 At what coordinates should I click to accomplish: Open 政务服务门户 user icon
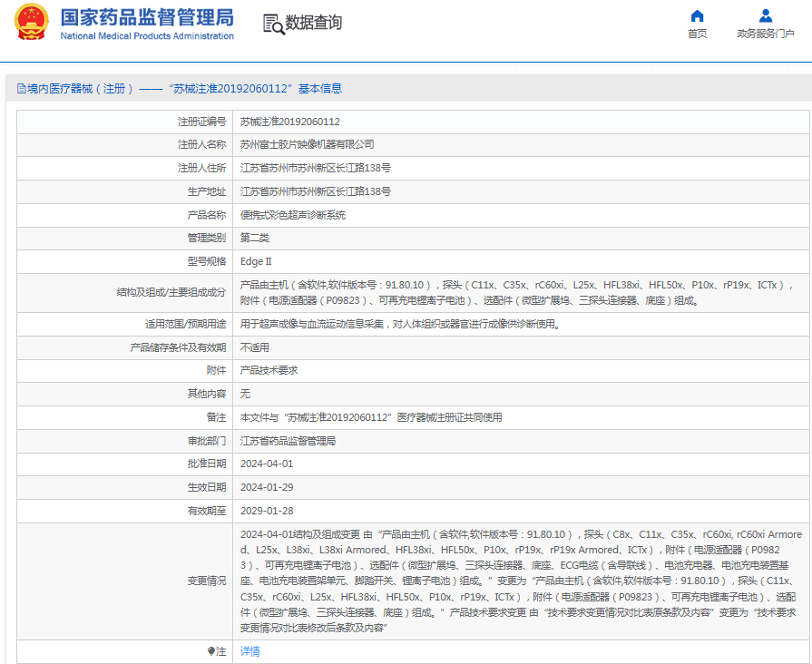[766, 16]
